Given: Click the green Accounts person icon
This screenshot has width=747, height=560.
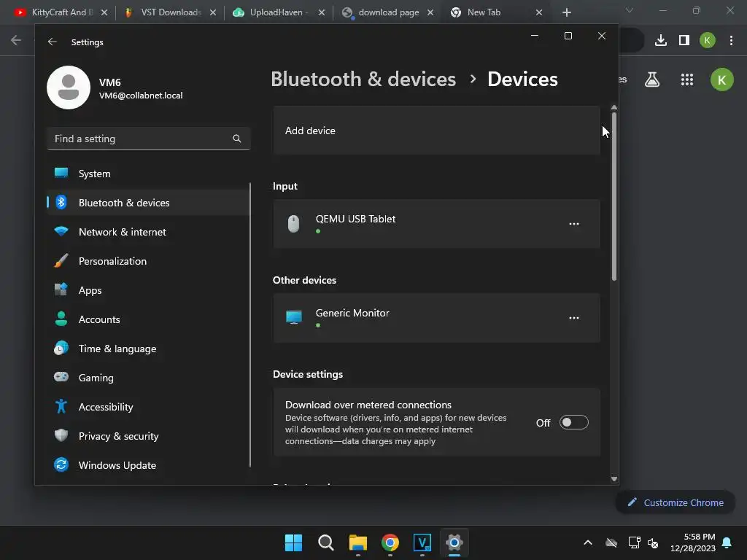Looking at the screenshot, I should 61,319.
